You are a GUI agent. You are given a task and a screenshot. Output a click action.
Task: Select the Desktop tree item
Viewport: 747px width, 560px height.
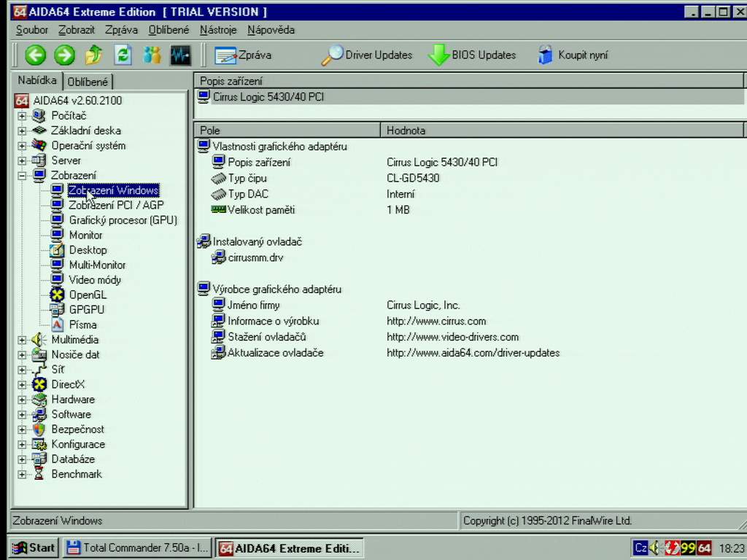click(x=88, y=250)
